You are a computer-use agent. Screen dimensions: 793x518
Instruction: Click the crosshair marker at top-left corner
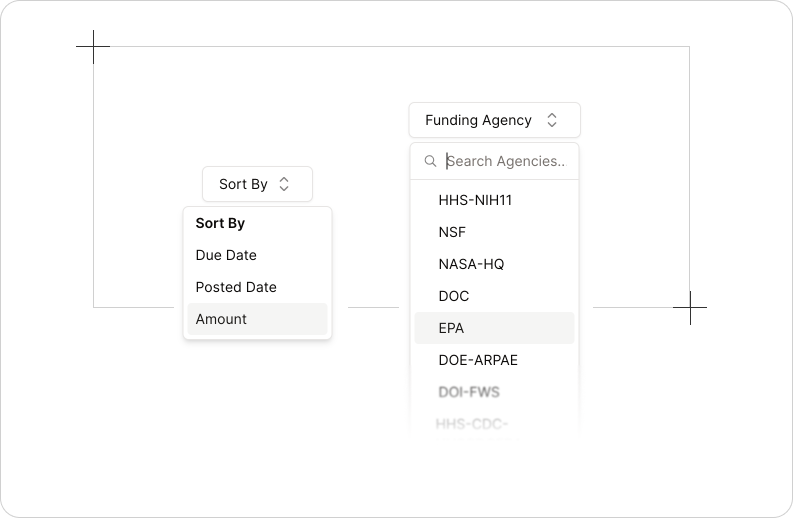[x=93, y=47]
